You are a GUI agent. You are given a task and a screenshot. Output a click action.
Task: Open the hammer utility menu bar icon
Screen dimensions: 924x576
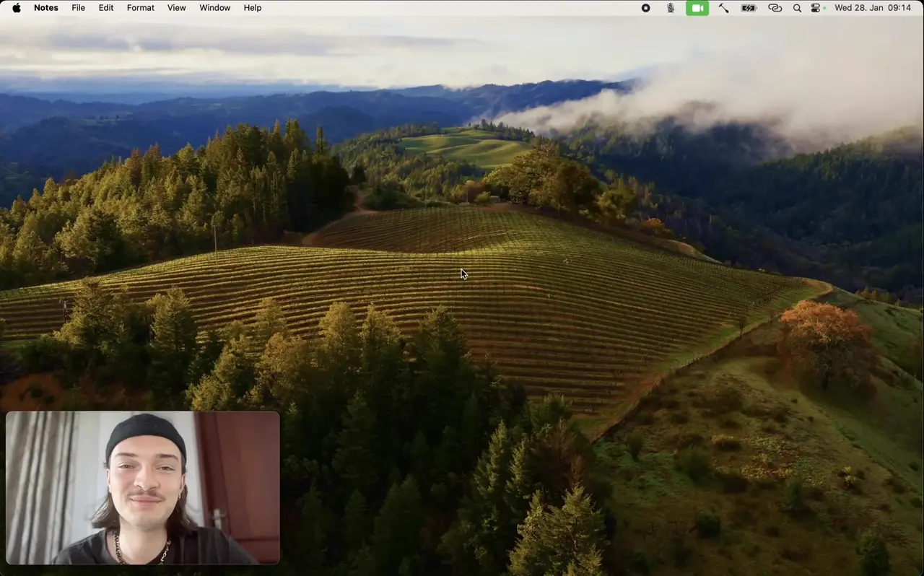pyautogui.click(x=723, y=8)
